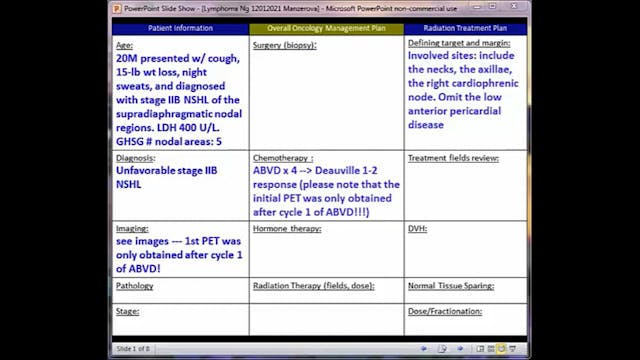The height and width of the screenshot is (360, 640).
Task: Click the 'Treatment fields review:' label
Action: pyautogui.click(x=453, y=158)
